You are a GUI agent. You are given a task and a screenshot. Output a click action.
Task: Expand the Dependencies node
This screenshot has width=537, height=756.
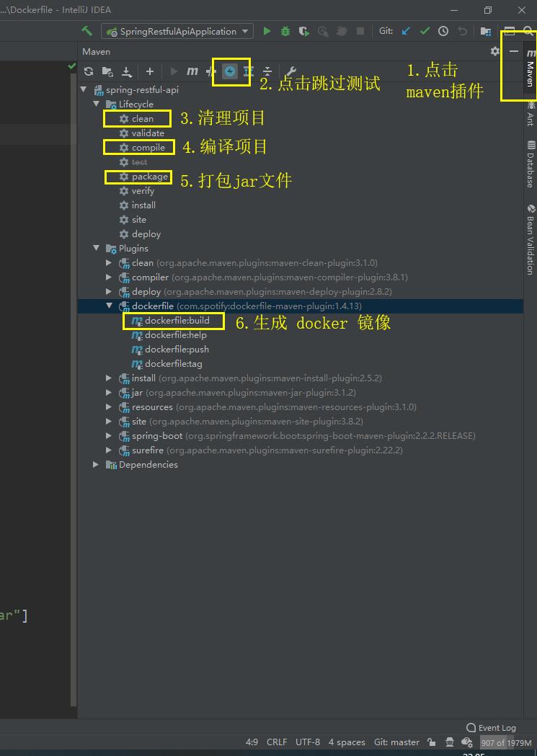tap(97, 464)
